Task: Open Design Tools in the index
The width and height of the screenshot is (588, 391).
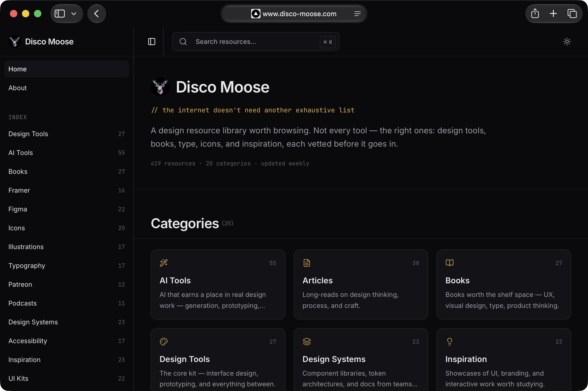Action: [67, 134]
